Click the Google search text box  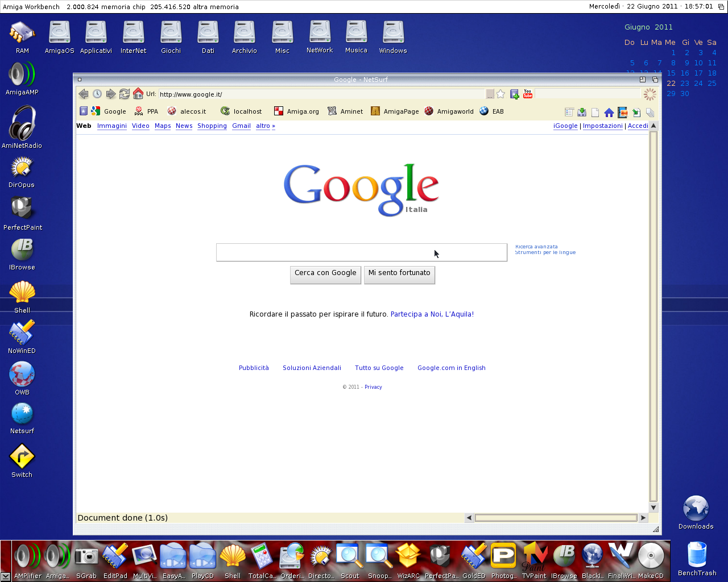coord(362,252)
